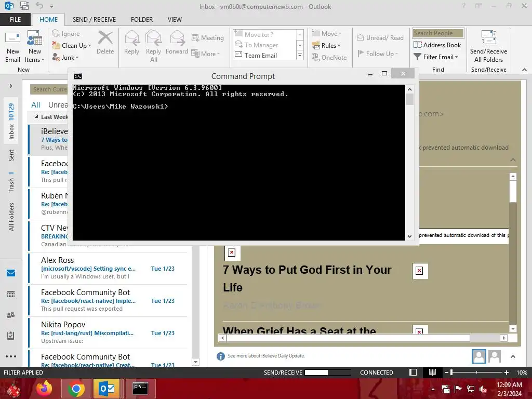The width and height of the screenshot is (532, 399).
Task: Open the Sent folder in sidebar
Action: point(11,155)
